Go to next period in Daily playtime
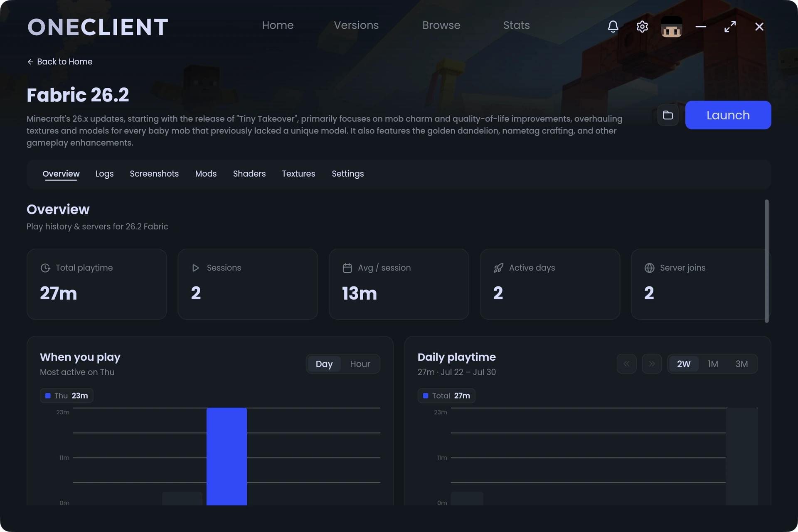798x532 pixels. [x=652, y=364]
